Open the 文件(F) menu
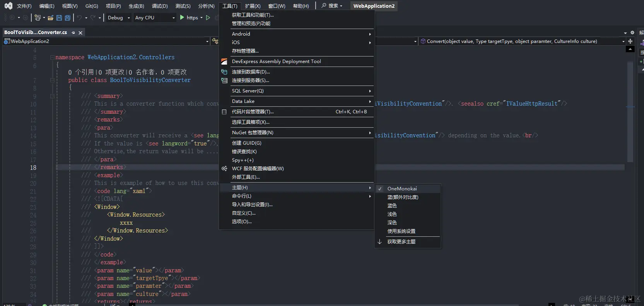The height and width of the screenshot is (306, 644). point(24,6)
